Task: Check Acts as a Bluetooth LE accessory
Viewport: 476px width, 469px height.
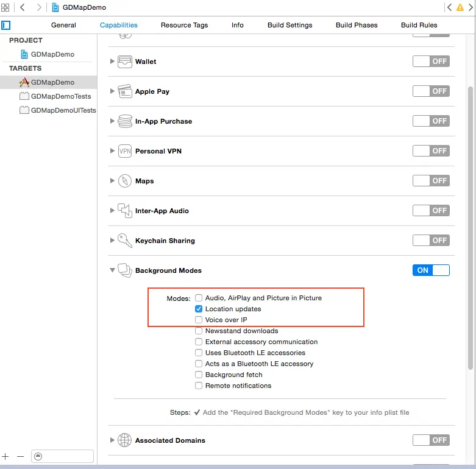Action: 199,364
